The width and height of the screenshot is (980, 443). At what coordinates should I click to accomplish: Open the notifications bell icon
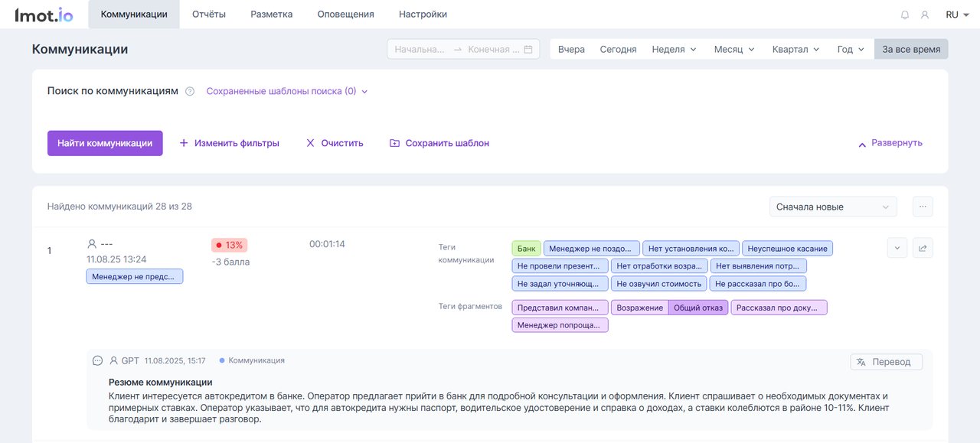[905, 15]
